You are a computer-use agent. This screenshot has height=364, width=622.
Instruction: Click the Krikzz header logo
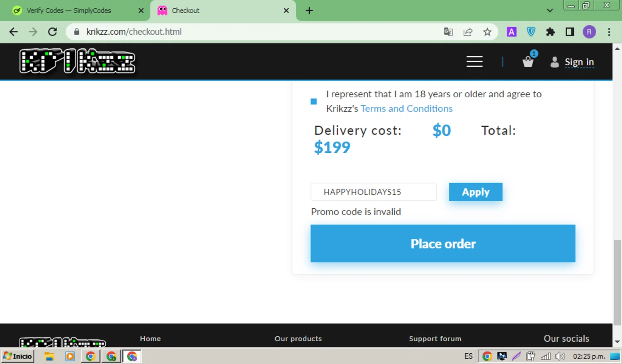[78, 61]
